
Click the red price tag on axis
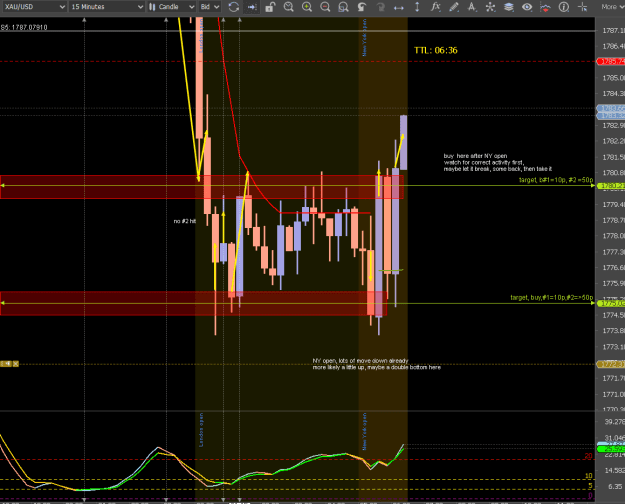611,61
